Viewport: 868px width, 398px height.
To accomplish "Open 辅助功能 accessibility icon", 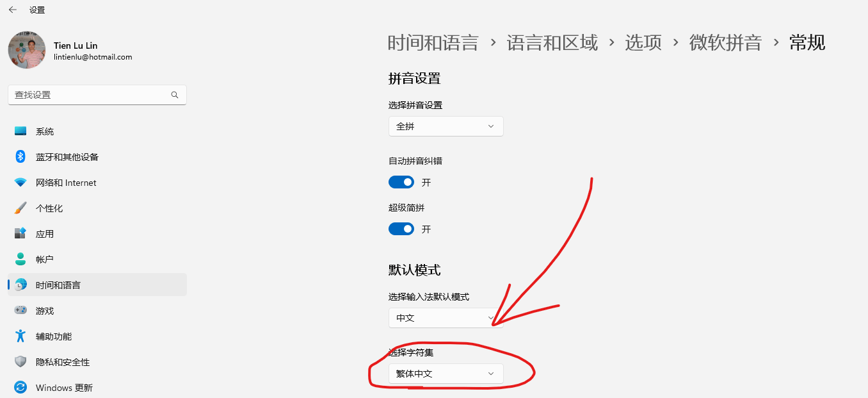I will 20,336.
